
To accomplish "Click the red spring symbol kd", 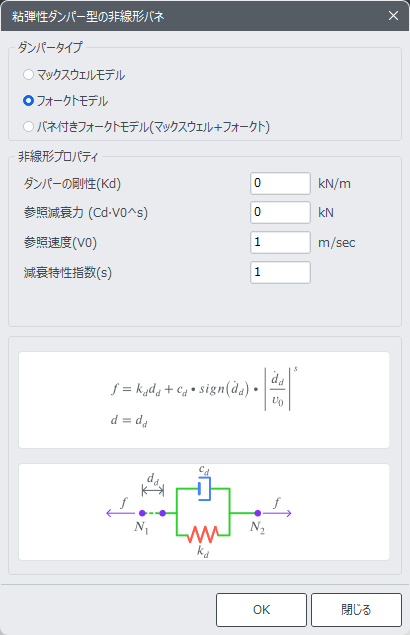I will click(x=203, y=534).
